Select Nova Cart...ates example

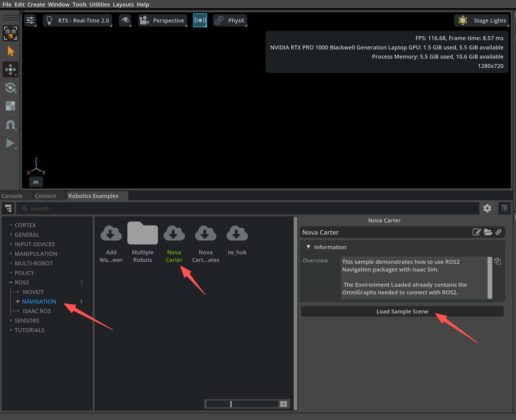click(205, 243)
